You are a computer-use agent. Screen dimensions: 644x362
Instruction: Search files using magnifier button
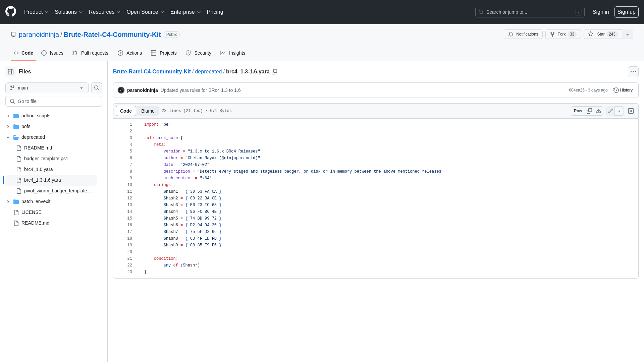click(97, 88)
